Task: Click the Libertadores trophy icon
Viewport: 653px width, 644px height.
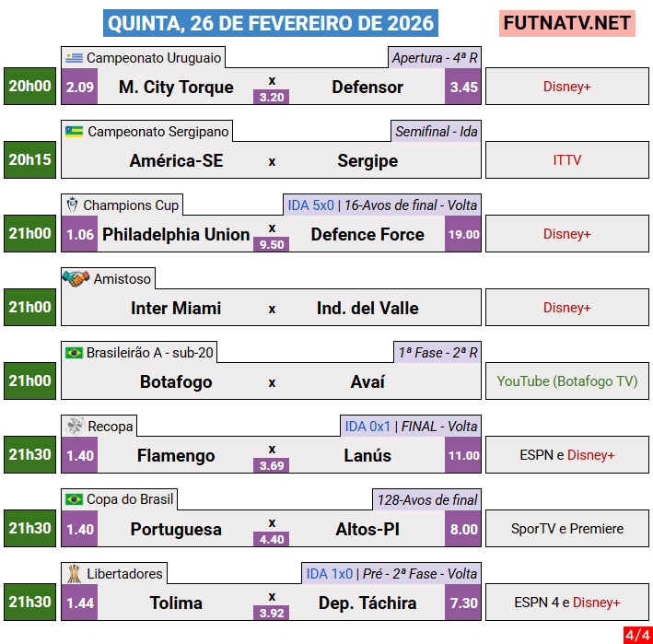Action: [x=74, y=573]
